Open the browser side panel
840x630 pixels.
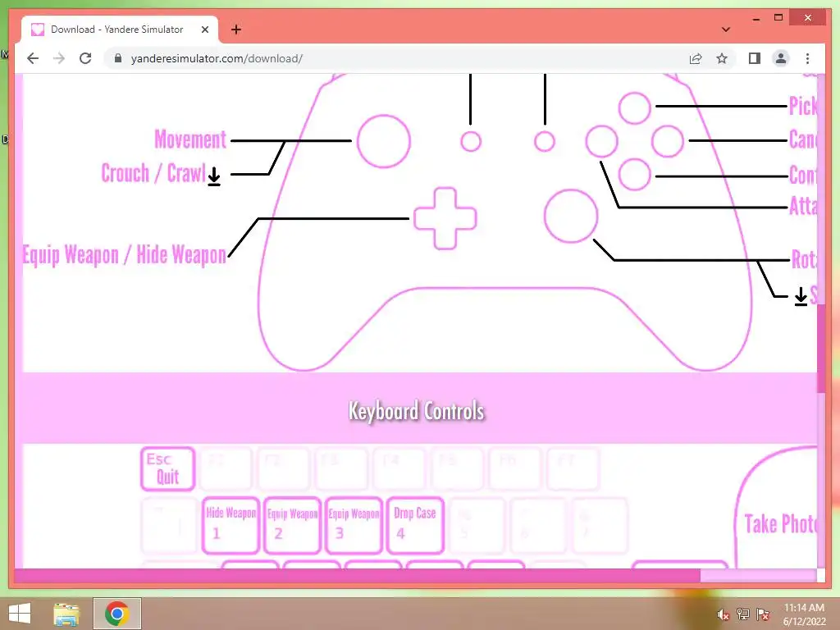coord(755,58)
